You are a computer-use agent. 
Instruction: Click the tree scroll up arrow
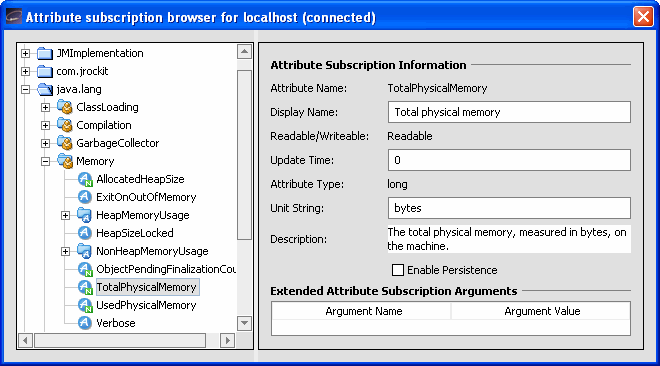pos(245,52)
